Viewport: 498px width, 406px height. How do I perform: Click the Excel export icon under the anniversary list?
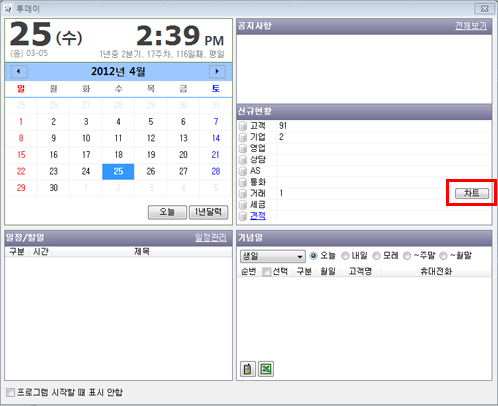tap(266, 369)
